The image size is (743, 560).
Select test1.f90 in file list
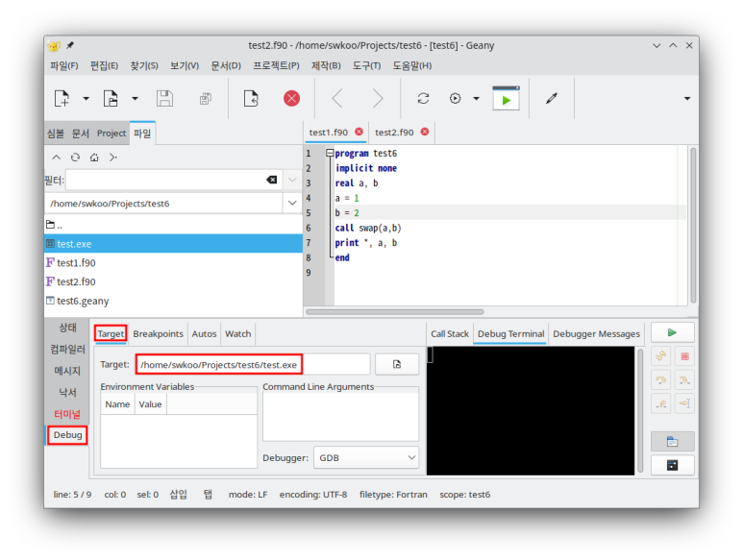pyautogui.click(x=173, y=263)
